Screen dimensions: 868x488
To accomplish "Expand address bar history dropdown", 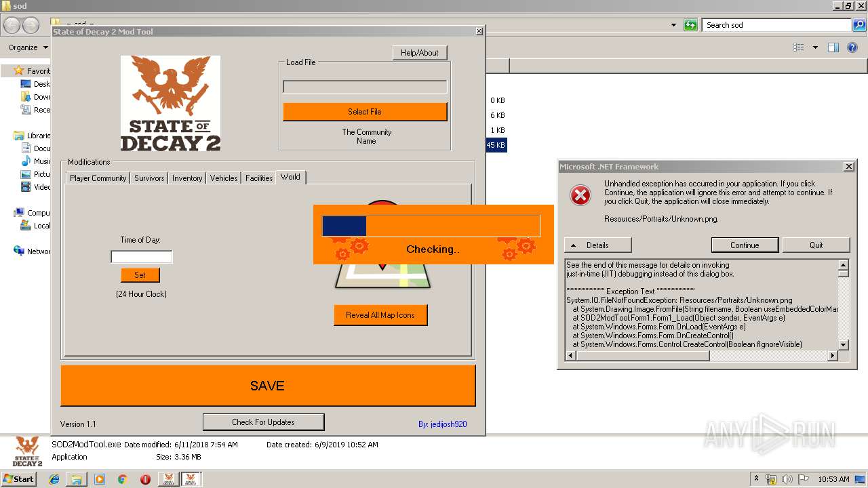I will point(673,25).
